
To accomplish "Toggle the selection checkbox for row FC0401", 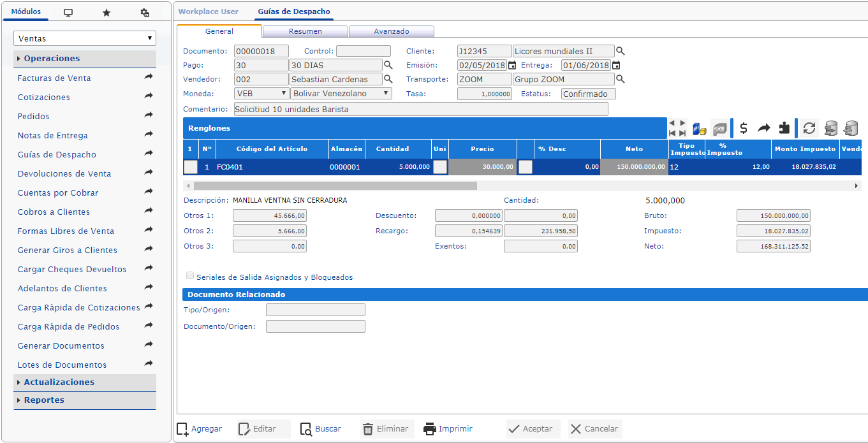I will (191, 167).
